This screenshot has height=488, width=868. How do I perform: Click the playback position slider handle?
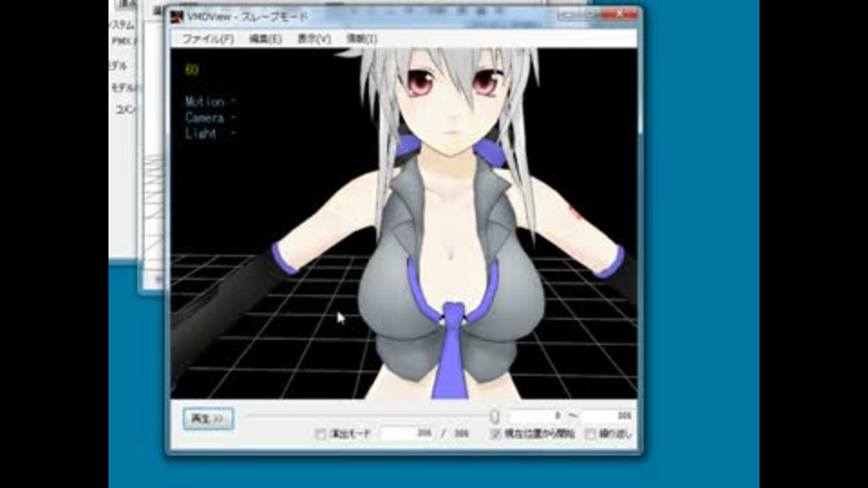[495, 416]
